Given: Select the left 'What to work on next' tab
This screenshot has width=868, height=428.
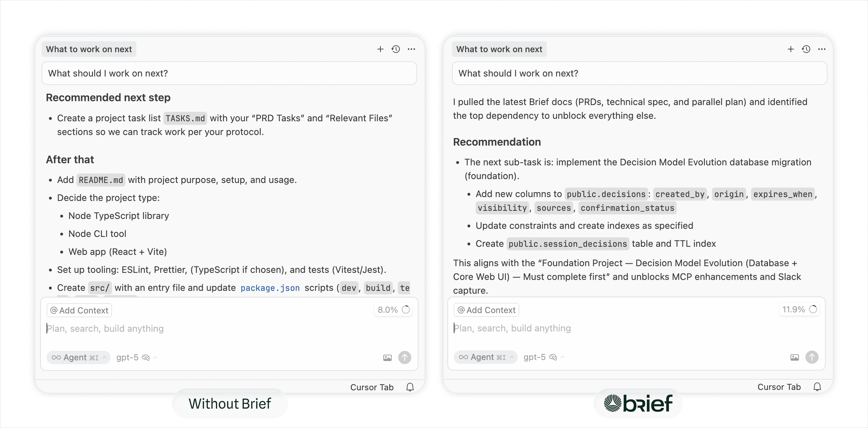Looking at the screenshot, I should tap(89, 49).
